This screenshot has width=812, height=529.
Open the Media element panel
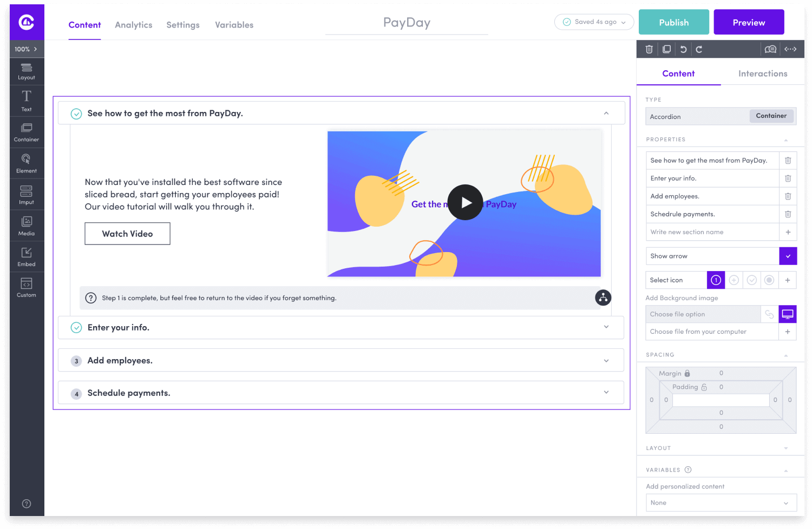click(26, 225)
